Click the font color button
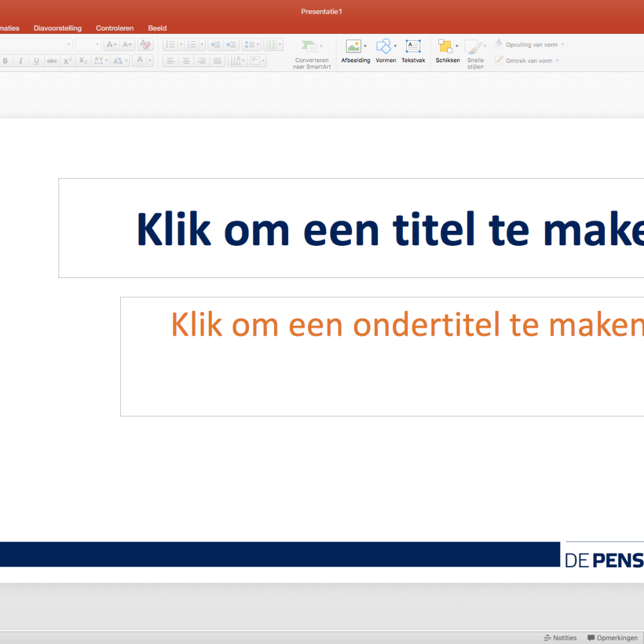This screenshot has width=644, height=644. [140, 61]
